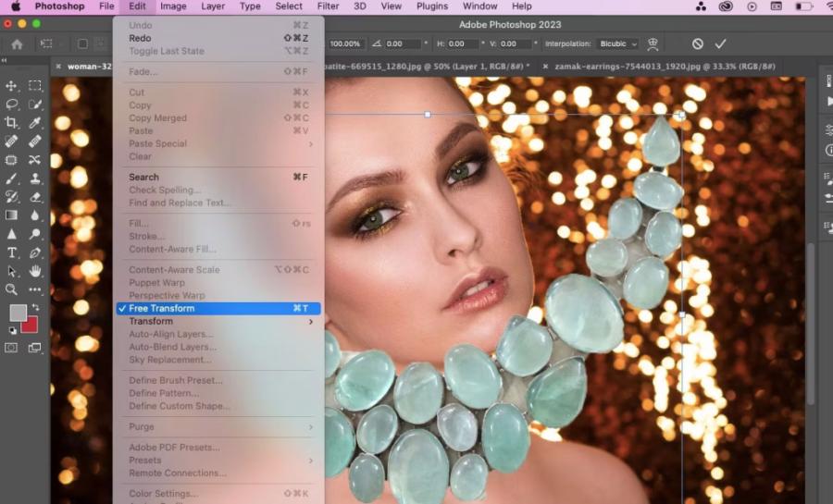Image resolution: width=833 pixels, height=504 pixels.
Task: Select the Hand tool
Action: tap(35, 271)
